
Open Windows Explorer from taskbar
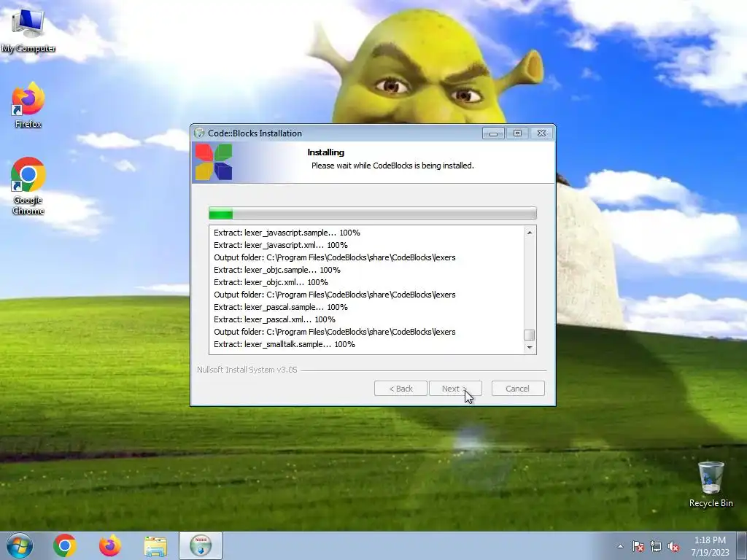point(155,547)
